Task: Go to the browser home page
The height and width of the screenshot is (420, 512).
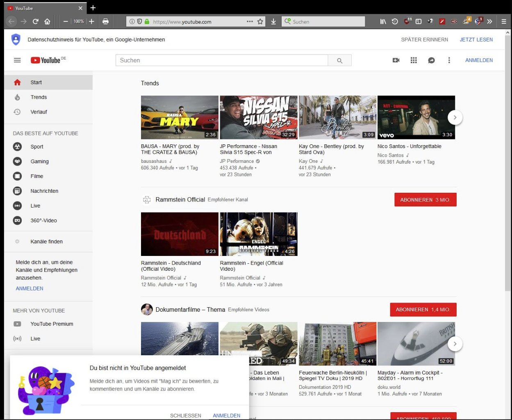Action: pyautogui.click(x=48, y=21)
